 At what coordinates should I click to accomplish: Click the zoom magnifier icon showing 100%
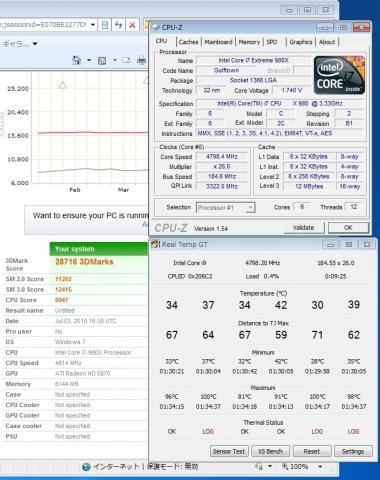click(285, 466)
